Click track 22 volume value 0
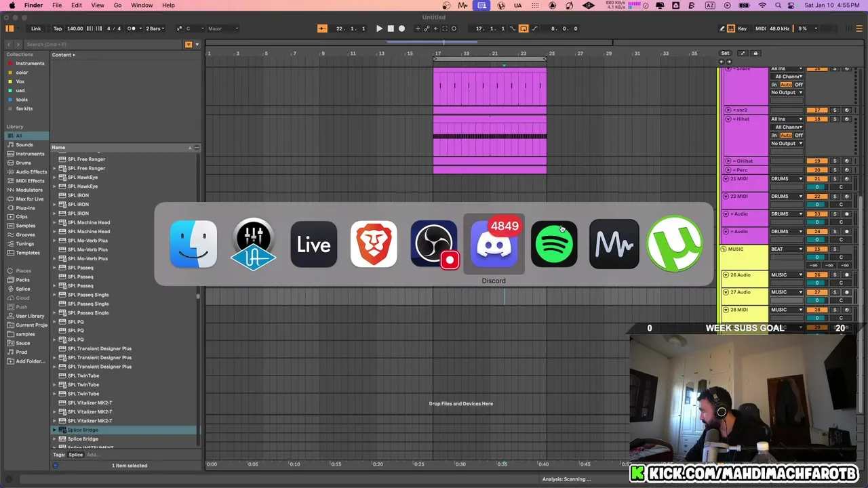868x488 pixels. (x=818, y=204)
